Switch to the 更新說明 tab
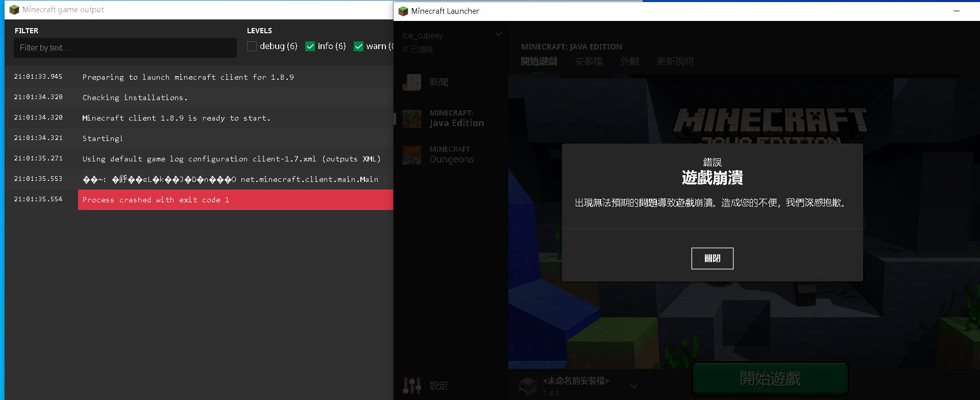The image size is (980, 400). [675, 61]
